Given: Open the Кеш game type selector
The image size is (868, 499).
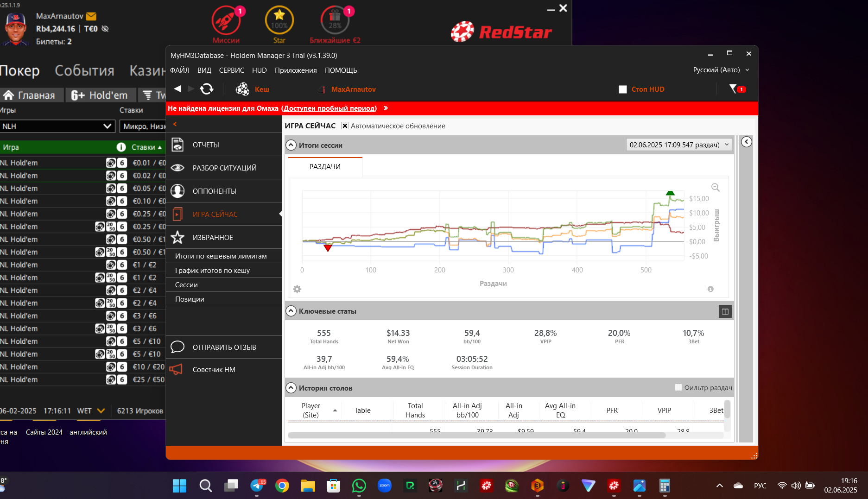Looking at the screenshot, I should pyautogui.click(x=253, y=89).
